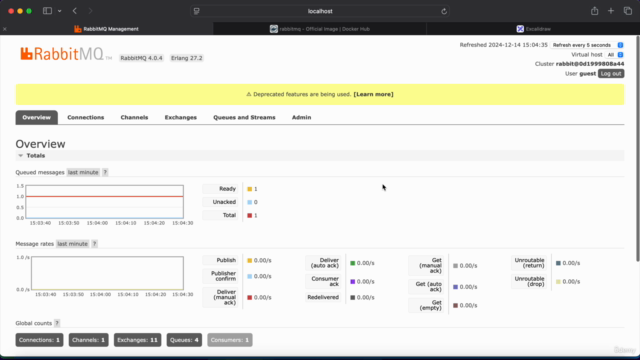Click Channels: 1 count button
Screen dimensions: 640x360
point(89,340)
